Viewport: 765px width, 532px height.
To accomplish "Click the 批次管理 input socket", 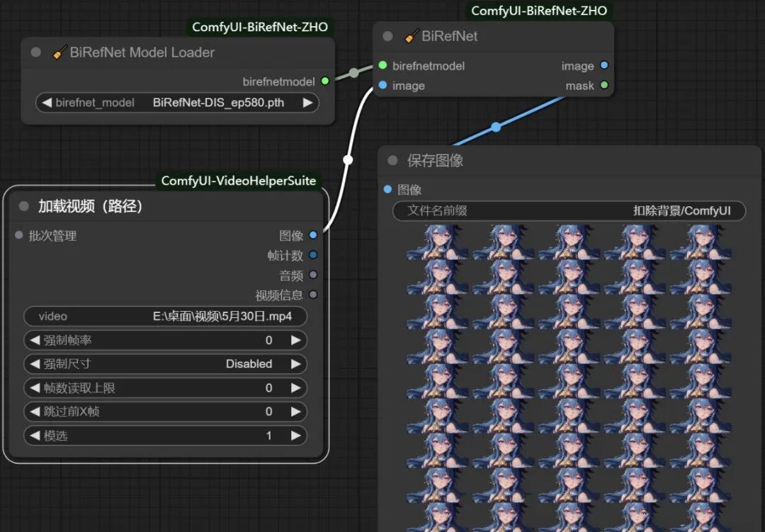I will 19,235.
